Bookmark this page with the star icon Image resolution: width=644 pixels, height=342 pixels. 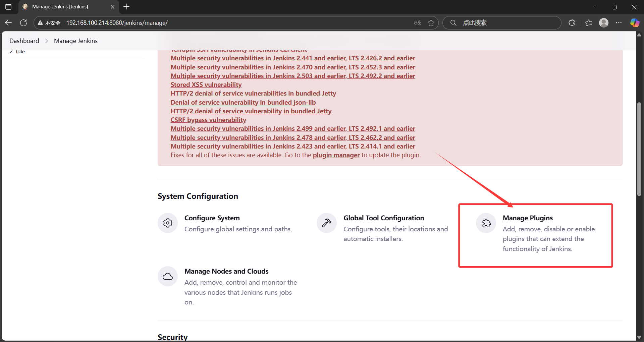pos(431,23)
